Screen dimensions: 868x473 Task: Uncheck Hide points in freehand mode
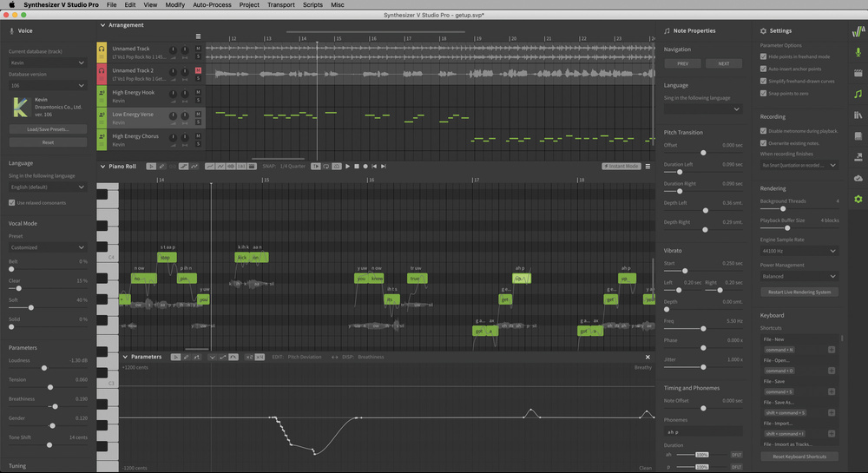(x=763, y=56)
